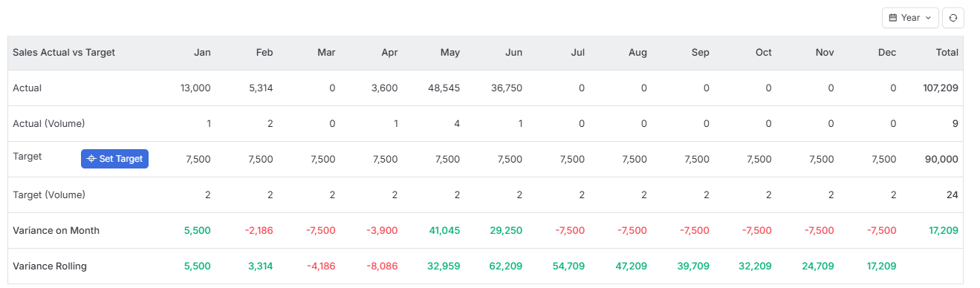The image size is (980, 288).
Task: Click the Set Target button
Action: pyautogui.click(x=114, y=159)
